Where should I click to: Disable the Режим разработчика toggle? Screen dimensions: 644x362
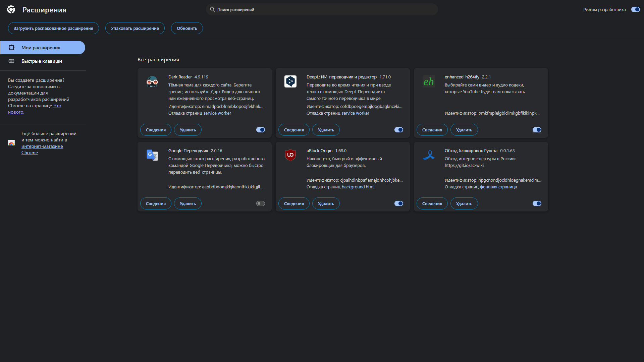click(635, 9)
